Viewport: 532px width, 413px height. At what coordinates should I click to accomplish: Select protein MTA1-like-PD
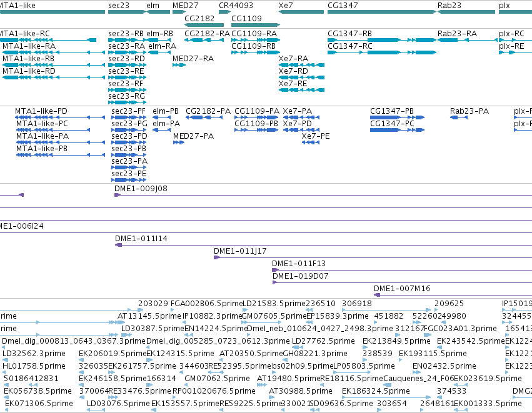[x=60, y=117]
